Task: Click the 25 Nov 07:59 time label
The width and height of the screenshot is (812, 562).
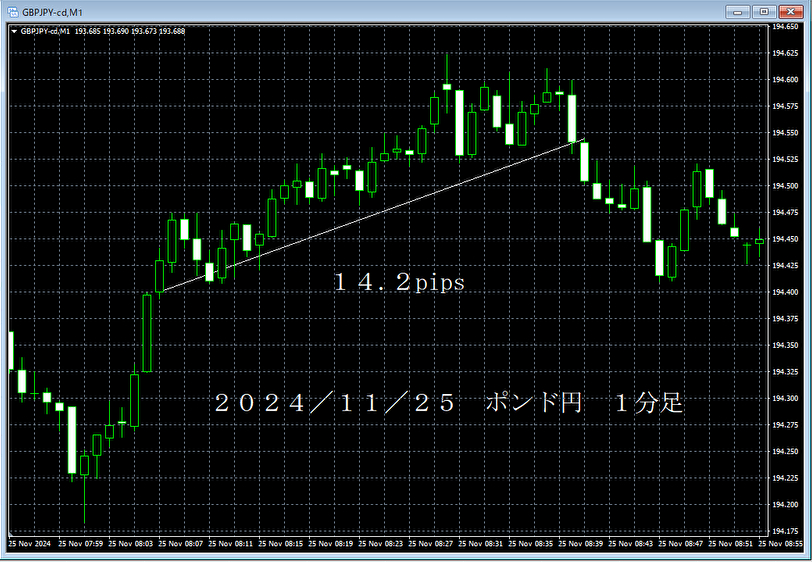Action: 82,543
